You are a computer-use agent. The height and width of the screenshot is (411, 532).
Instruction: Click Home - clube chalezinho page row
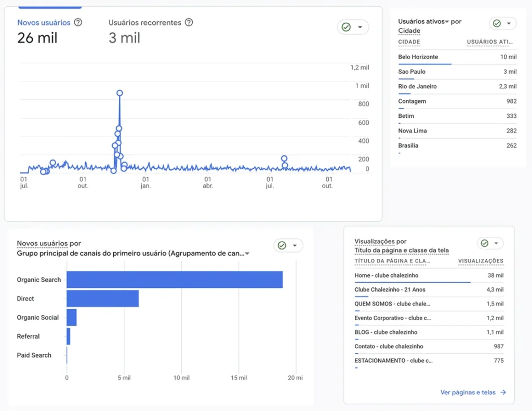click(x=386, y=275)
